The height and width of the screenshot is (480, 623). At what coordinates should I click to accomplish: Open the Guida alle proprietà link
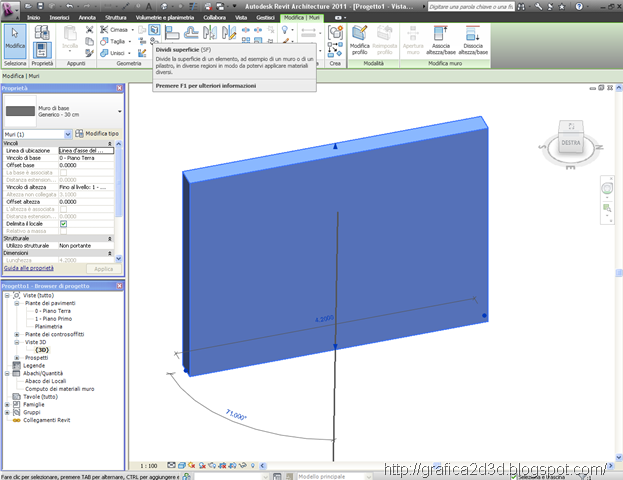(x=29, y=268)
